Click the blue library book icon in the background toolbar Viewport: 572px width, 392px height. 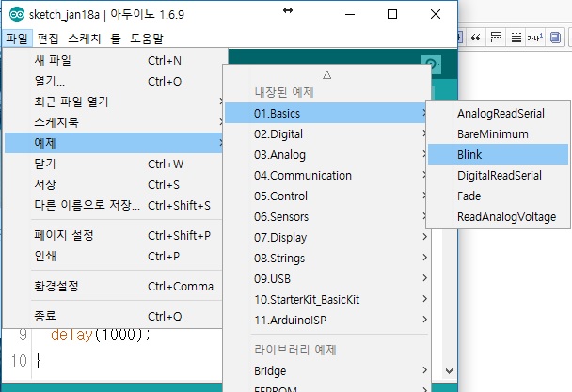click(x=555, y=38)
